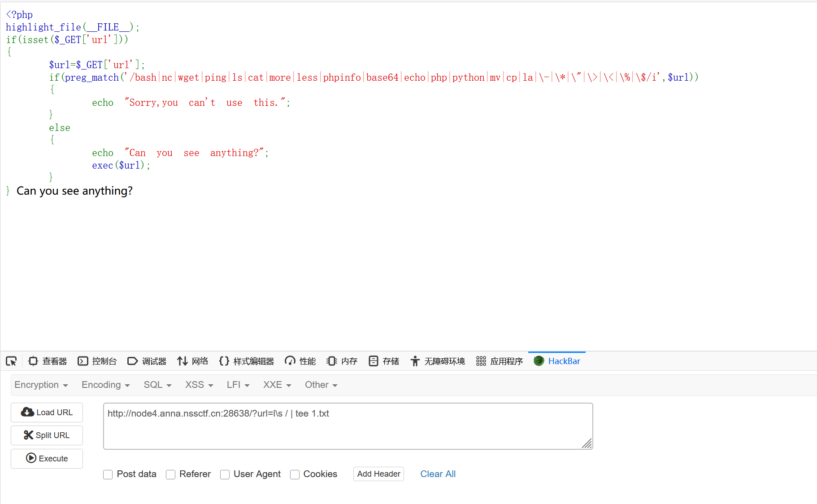This screenshot has height=504, width=817.
Task: Open the 性能 performance tab
Action: 300,361
